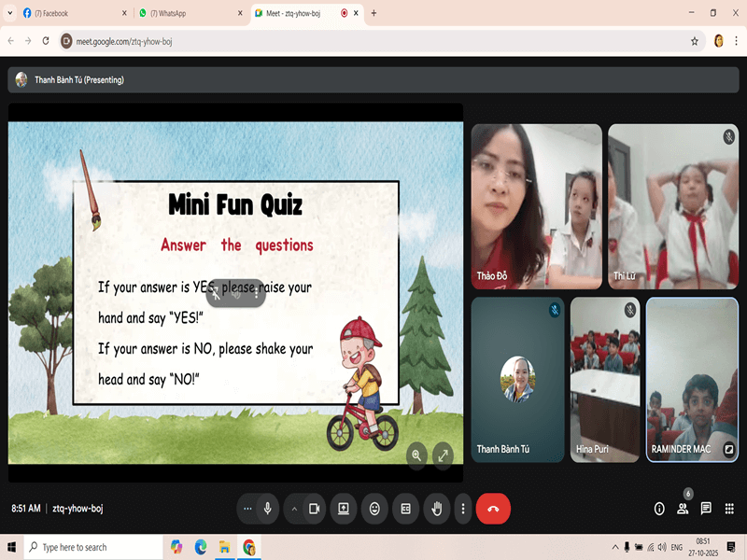Open the emoji reactions picker
The height and width of the screenshot is (560, 747).
click(x=375, y=509)
